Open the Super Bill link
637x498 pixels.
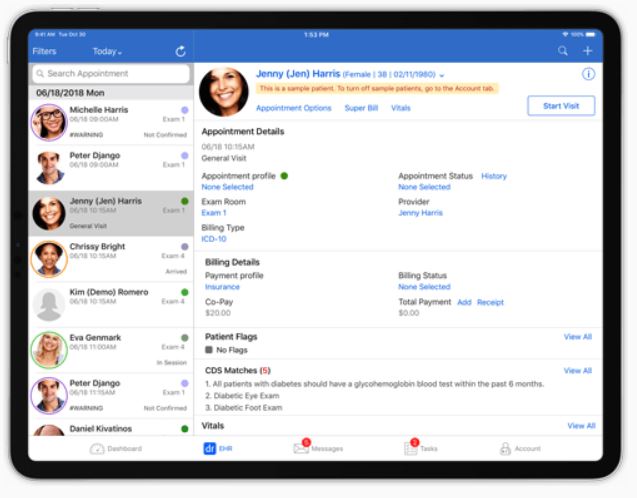click(361, 108)
